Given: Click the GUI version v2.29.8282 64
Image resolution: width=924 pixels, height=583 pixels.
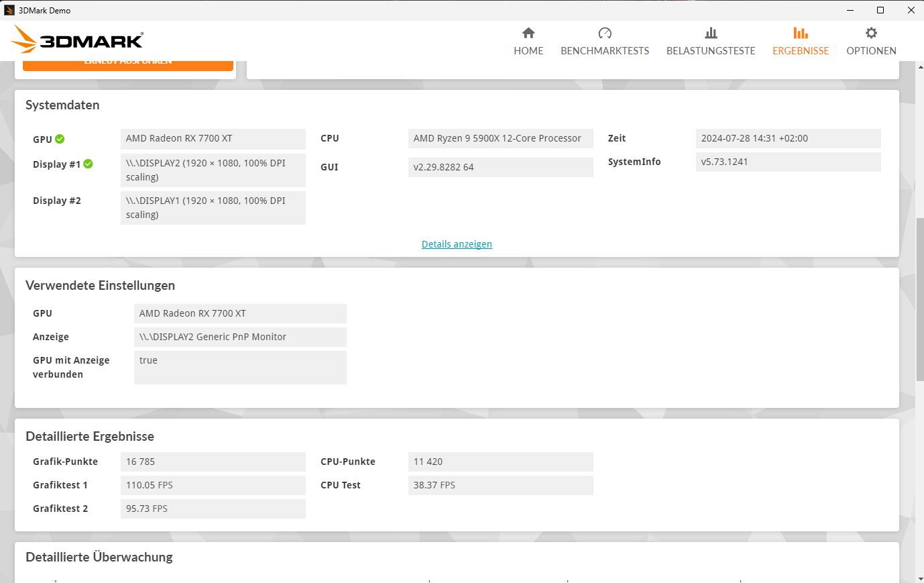Looking at the screenshot, I should pos(501,167).
